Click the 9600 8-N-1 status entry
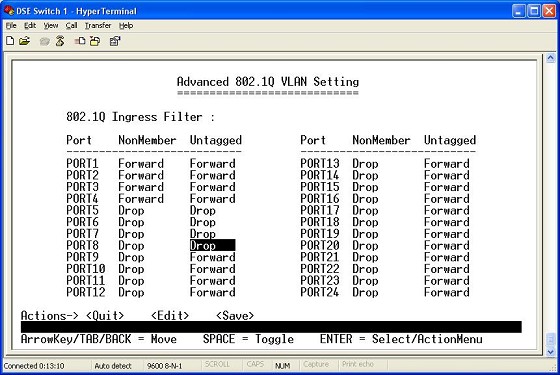The width and height of the screenshot is (560, 375). coord(164,366)
